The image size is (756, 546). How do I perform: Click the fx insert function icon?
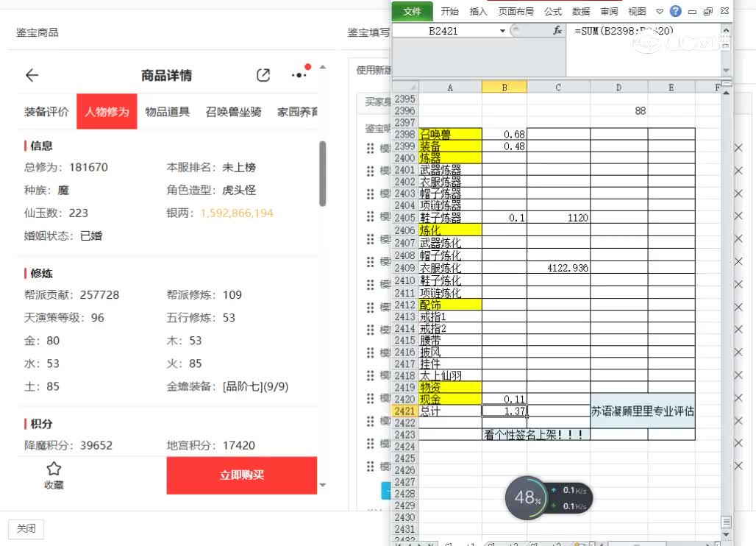[x=557, y=31]
